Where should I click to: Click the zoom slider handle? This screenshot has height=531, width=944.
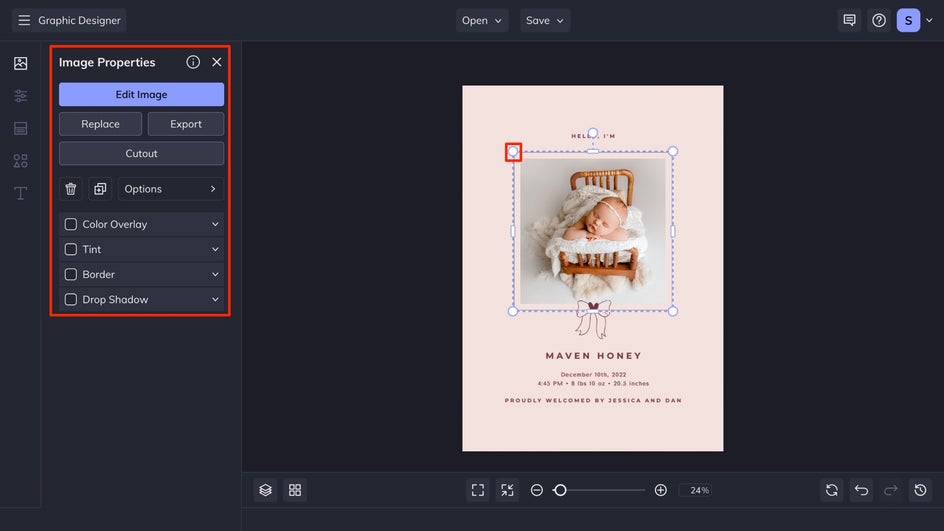click(x=560, y=490)
